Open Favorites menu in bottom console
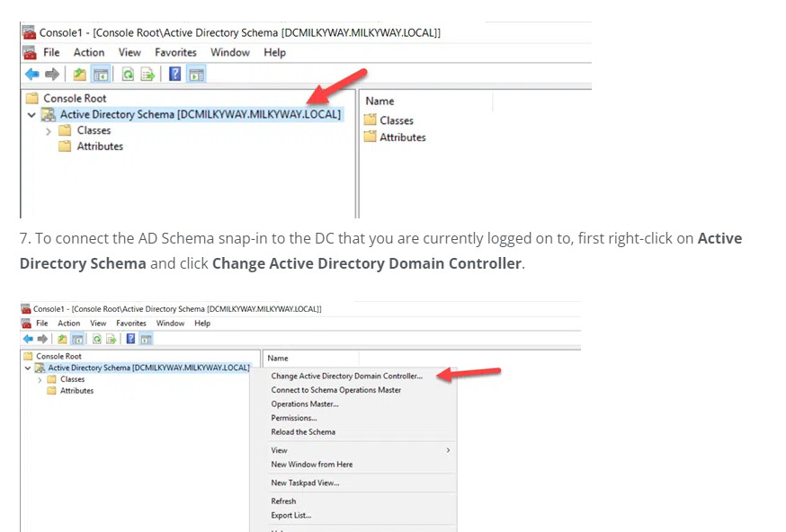 pos(131,324)
